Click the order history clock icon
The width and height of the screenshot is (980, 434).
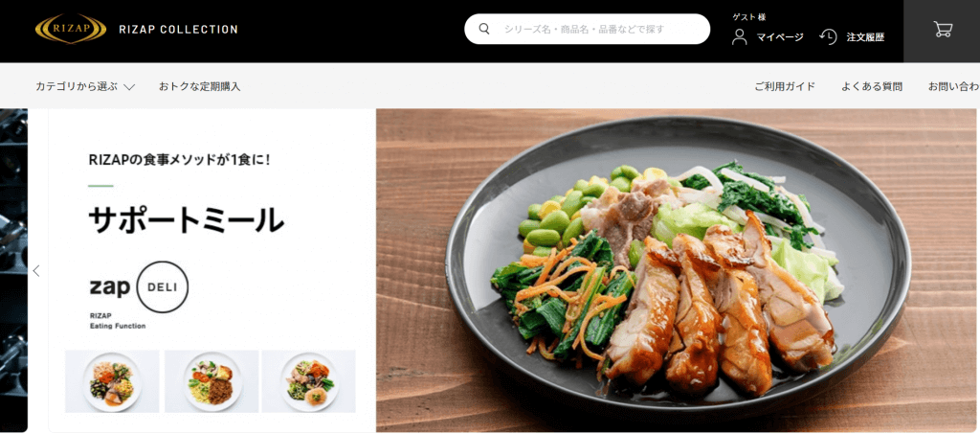[x=828, y=37]
